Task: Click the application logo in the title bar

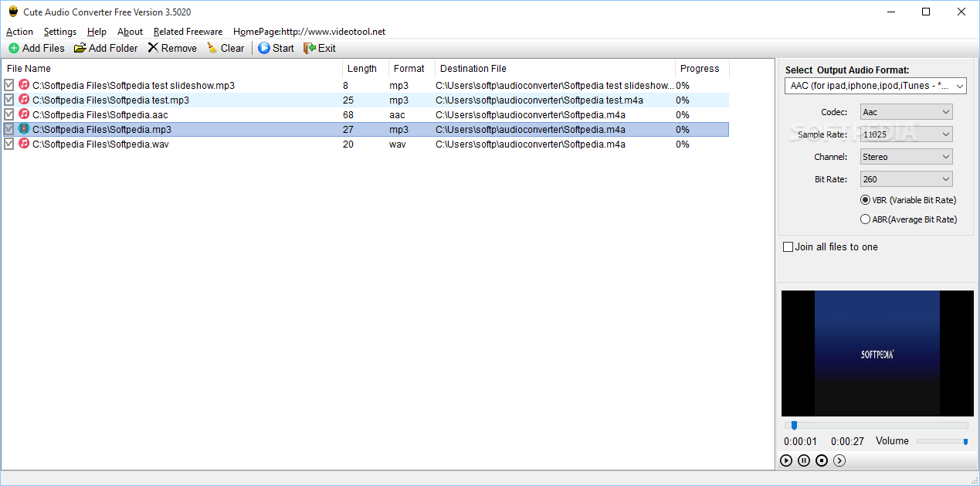Action: click(13, 12)
